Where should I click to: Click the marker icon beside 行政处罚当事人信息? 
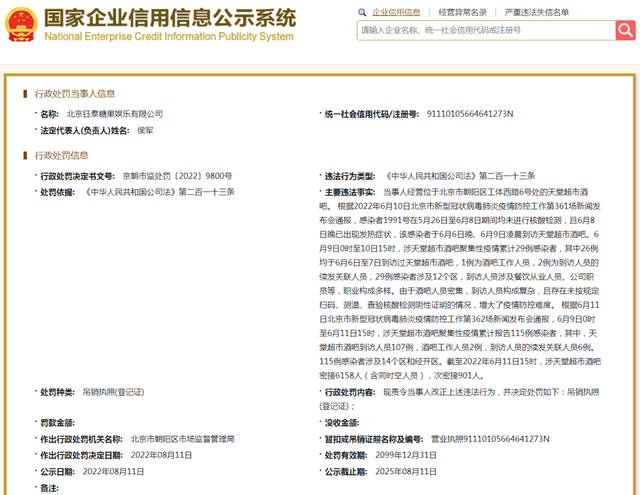pyautogui.click(x=25, y=93)
